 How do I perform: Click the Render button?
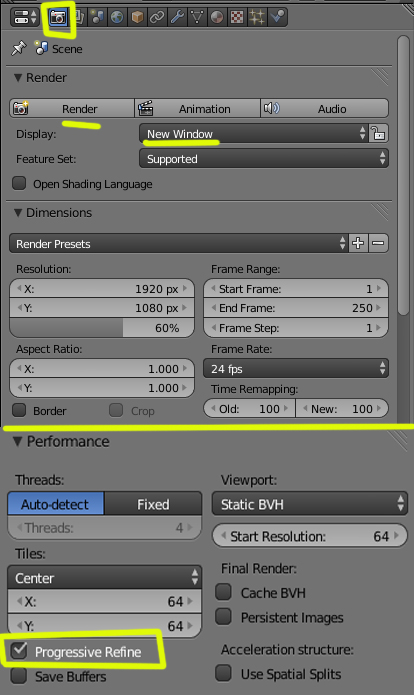[72, 109]
